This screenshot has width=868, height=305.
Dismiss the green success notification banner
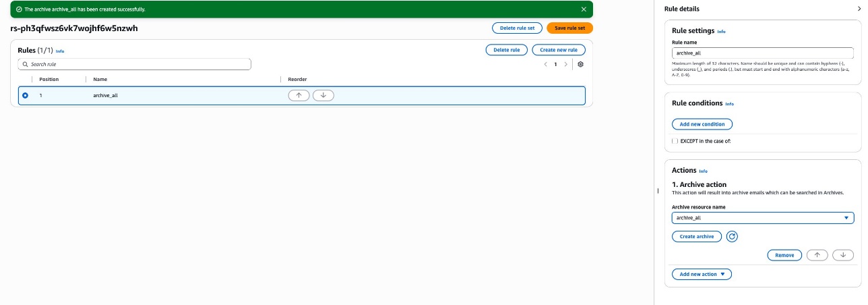point(584,9)
